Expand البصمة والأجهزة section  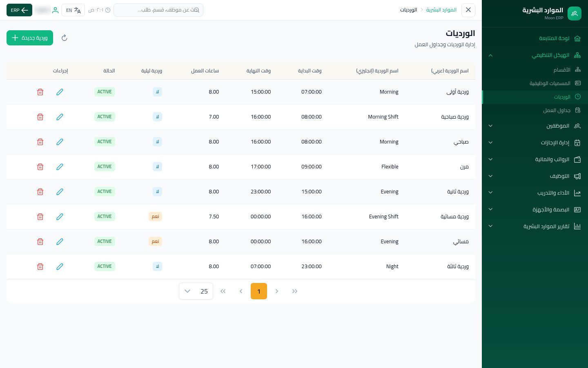click(x=535, y=210)
